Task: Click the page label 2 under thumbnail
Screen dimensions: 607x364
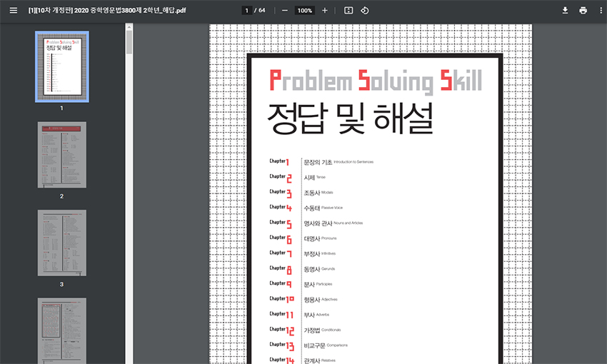Action: [61, 196]
